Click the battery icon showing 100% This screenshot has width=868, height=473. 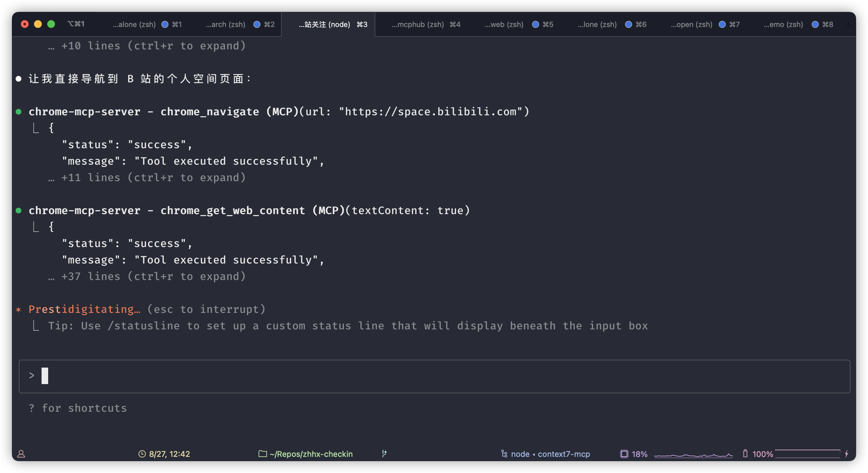coord(745,454)
